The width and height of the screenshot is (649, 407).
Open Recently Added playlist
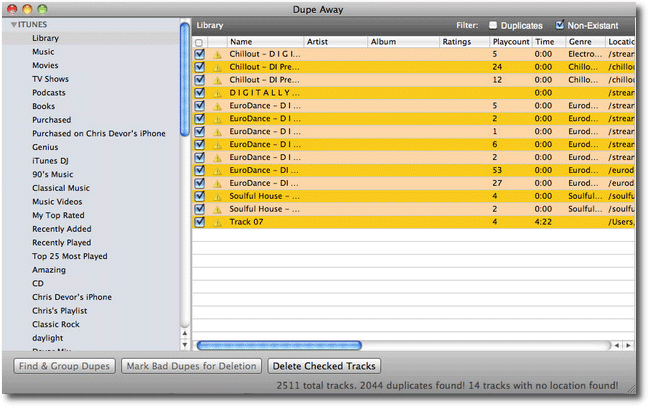pyautogui.click(x=62, y=229)
